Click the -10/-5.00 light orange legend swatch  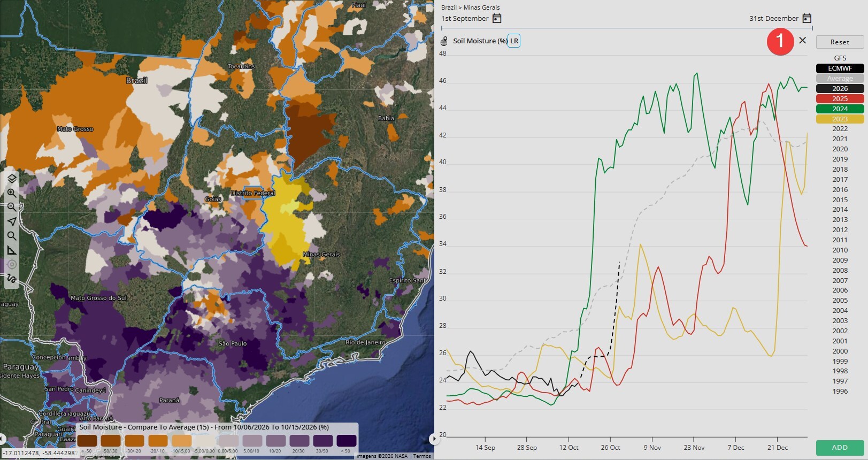tap(182, 441)
